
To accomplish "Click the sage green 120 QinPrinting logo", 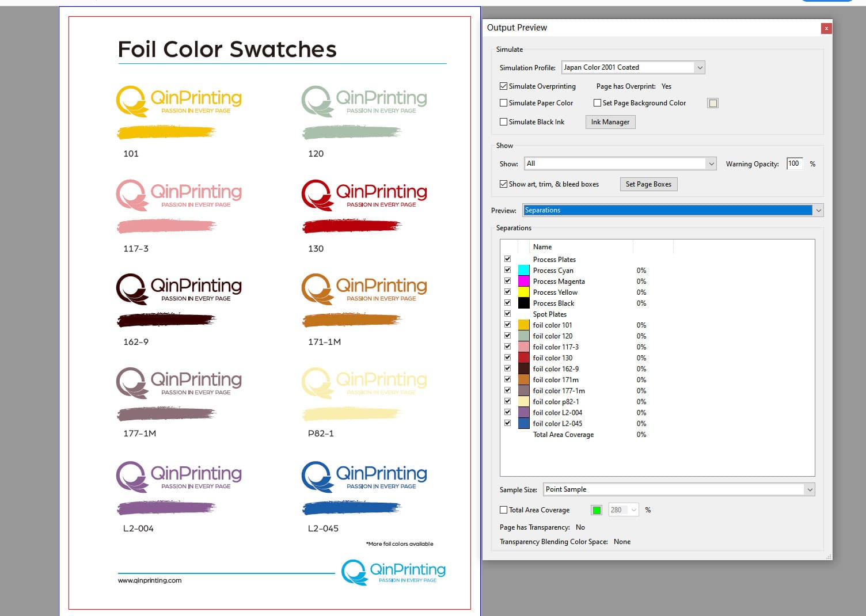I will [364, 101].
